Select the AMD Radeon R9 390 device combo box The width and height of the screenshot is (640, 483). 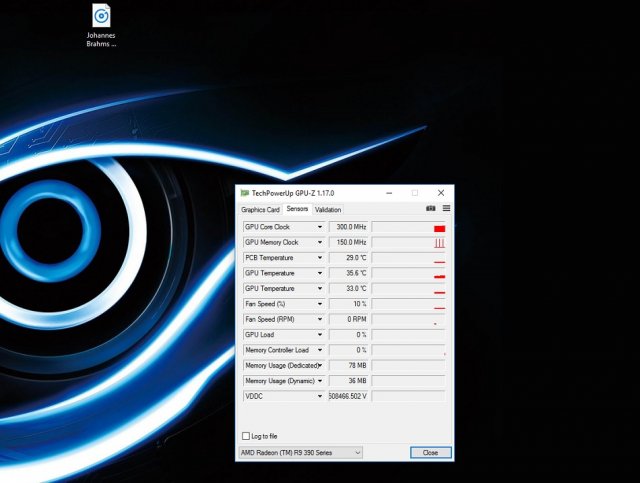(300, 453)
